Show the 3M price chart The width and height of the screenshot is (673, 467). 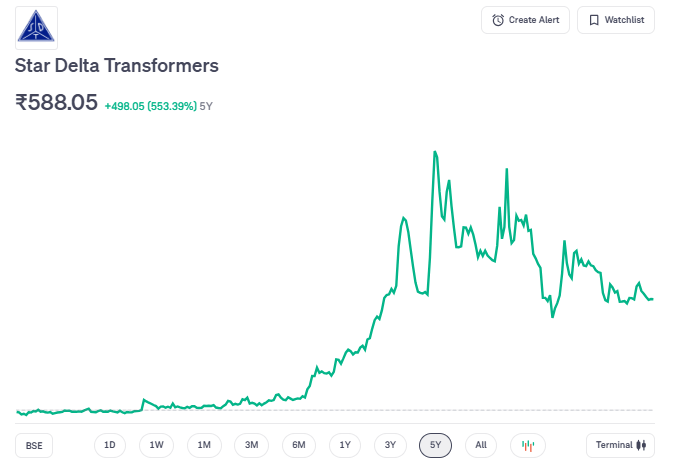pos(251,445)
